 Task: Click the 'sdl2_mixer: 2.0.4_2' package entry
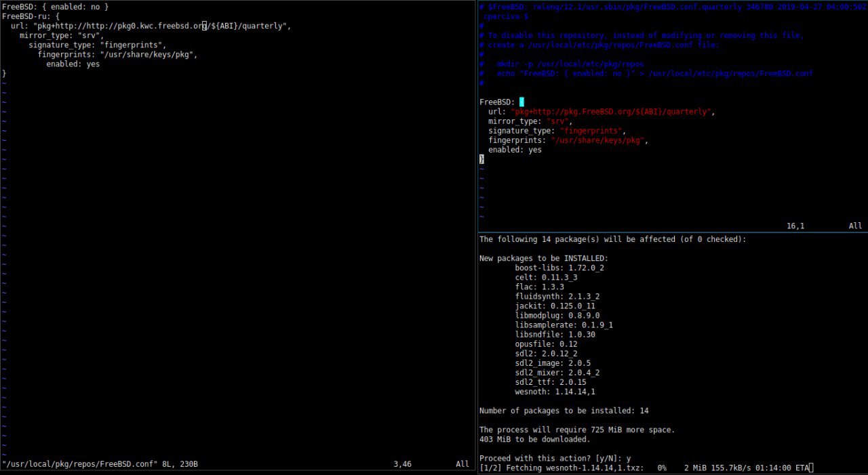[x=557, y=372]
